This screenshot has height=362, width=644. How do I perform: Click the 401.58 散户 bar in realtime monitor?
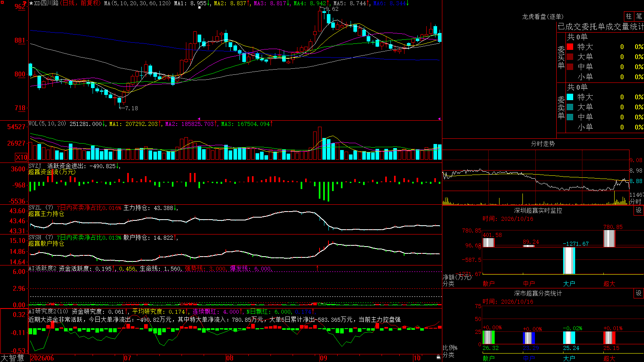point(489,243)
